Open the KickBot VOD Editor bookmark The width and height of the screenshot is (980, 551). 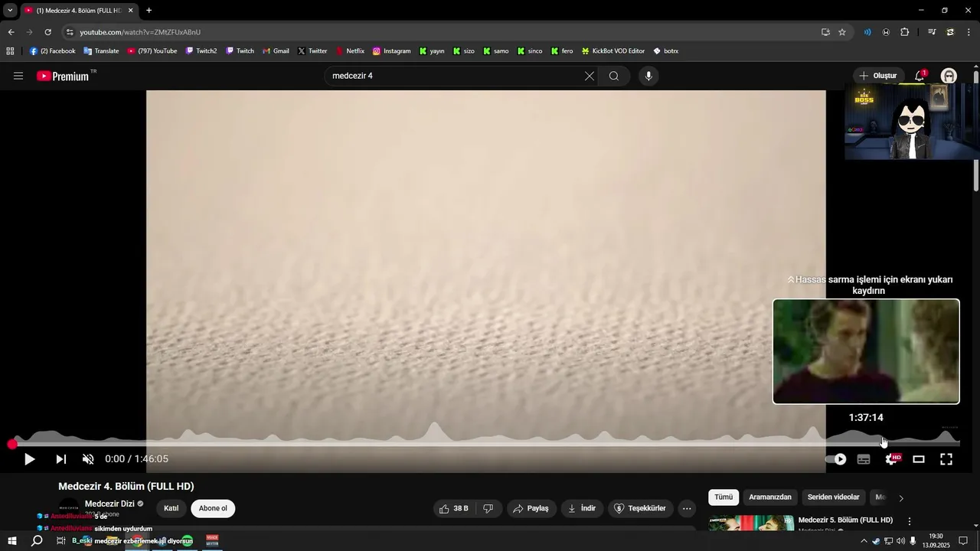613,51
